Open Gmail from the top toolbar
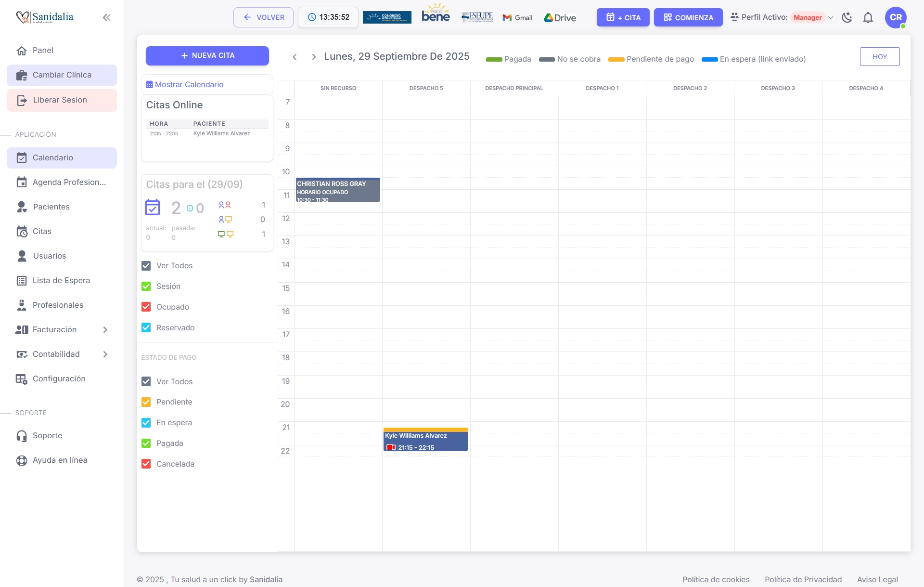 coord(517,17)
